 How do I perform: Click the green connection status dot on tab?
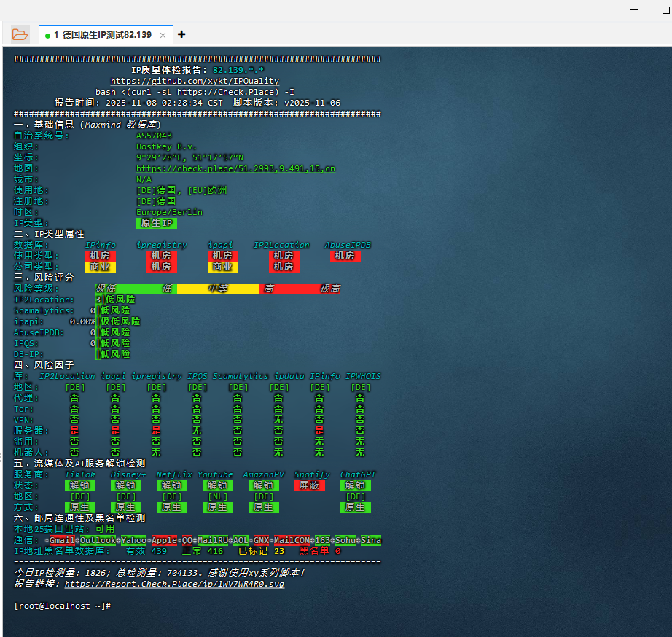pyautogui.click(x=47, y=35)
